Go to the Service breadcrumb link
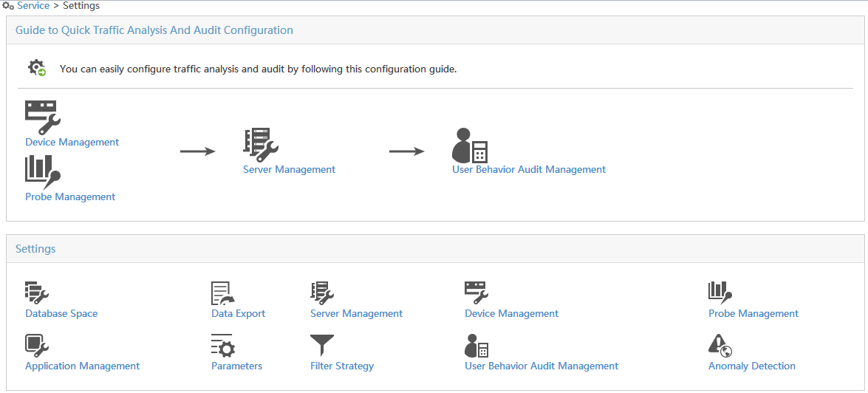This screenshot has height=393, width=868. (33, 6)
